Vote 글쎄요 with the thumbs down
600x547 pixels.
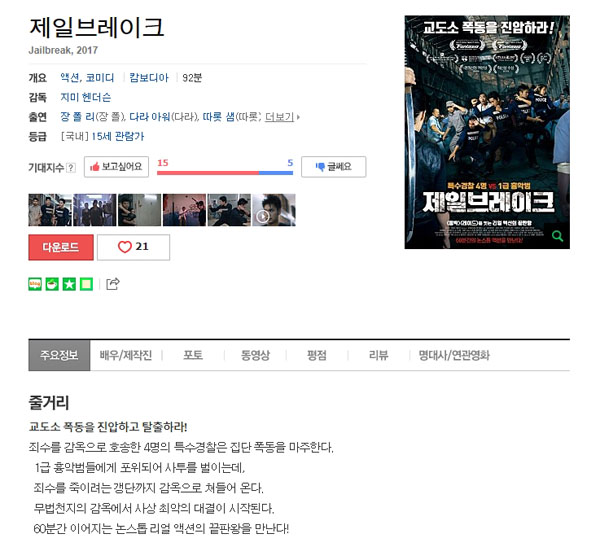click(334, 167)
